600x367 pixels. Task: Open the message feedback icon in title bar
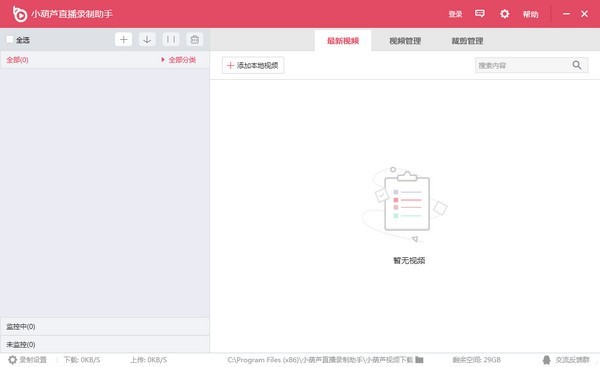tap(479, 14)
